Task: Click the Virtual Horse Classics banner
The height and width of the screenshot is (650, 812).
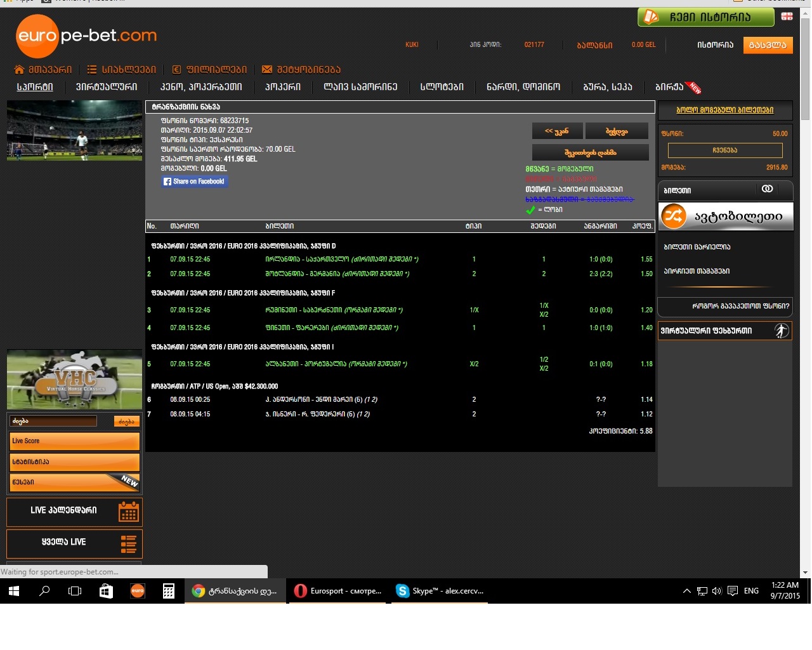Action: click(74, 379)
